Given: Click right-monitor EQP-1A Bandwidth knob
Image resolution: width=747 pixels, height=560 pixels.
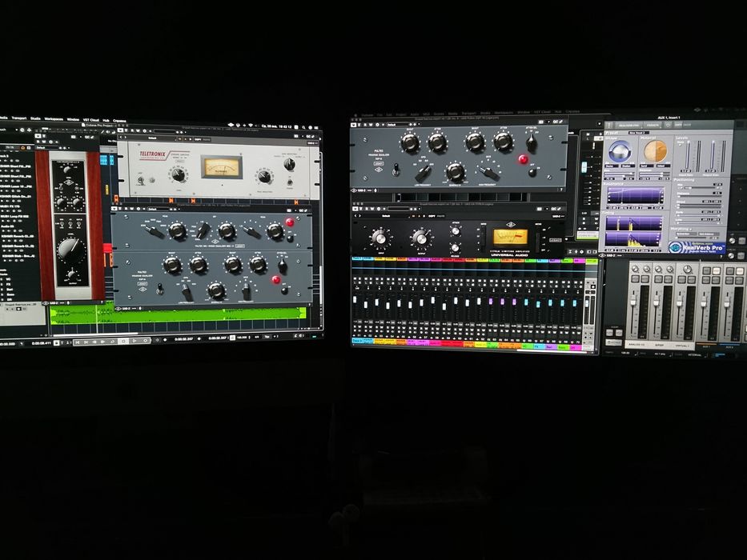Looking at the screenshot, I should tap(455, 171).
